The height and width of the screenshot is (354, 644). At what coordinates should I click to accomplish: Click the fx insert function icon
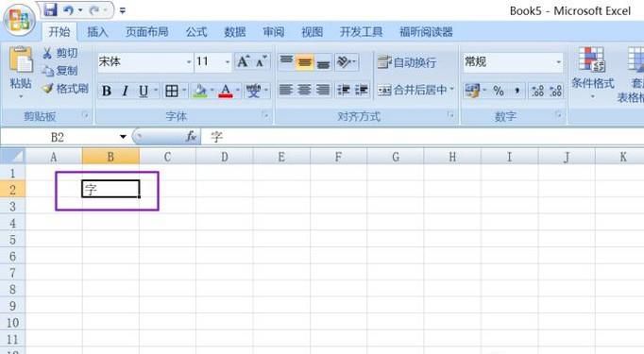(191, 137)
